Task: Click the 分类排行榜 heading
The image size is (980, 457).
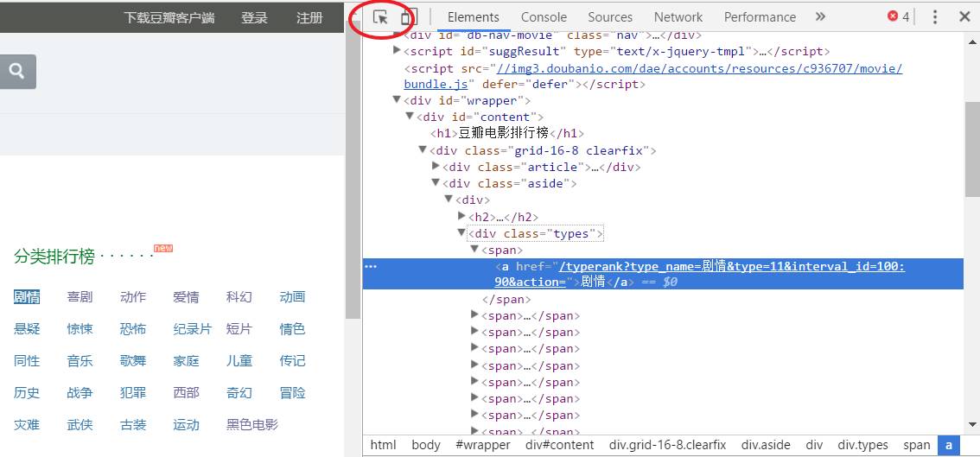Action: 54,257
